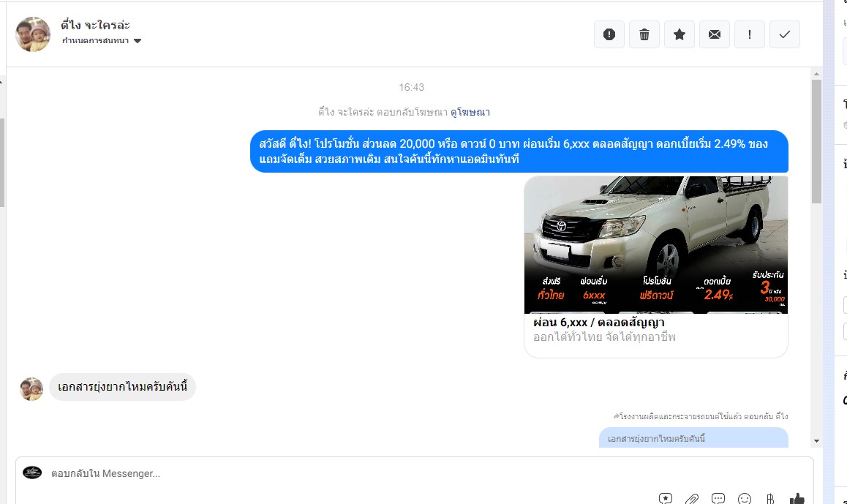Screen dimensions: 847x504
Task: Delete conversation with the trash icon
Action: tap(644, 34)
